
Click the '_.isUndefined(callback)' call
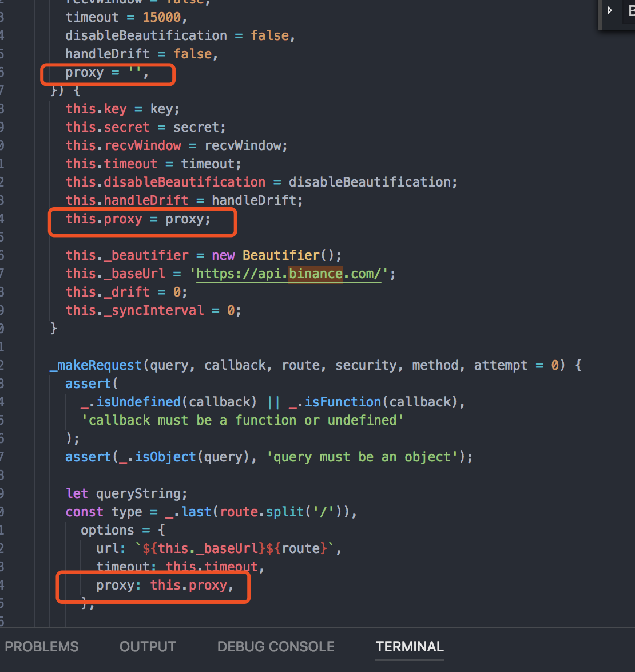[168, 402]
